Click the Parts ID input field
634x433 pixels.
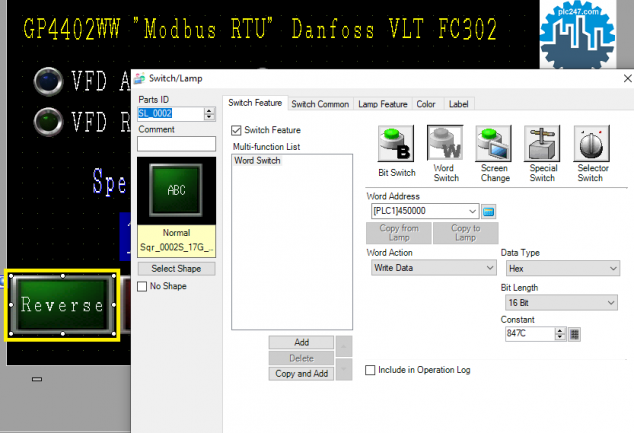click(x=171, y=114)
